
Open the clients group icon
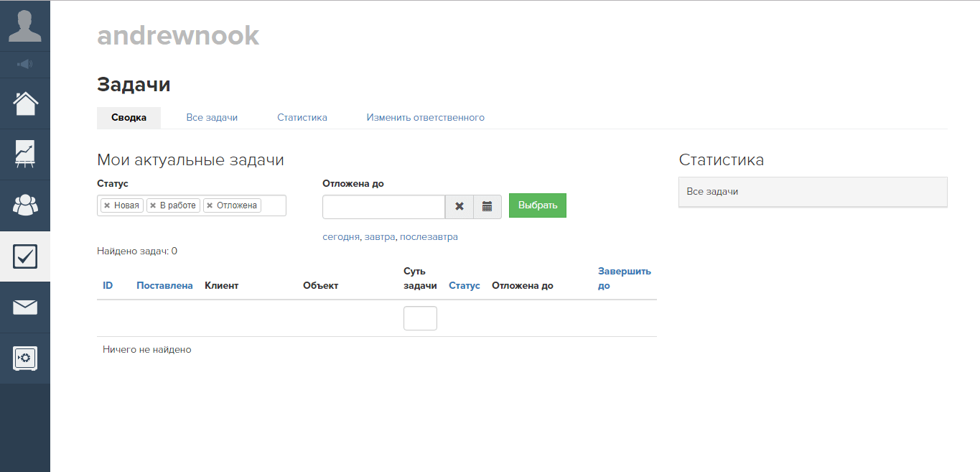pos(25,205)
